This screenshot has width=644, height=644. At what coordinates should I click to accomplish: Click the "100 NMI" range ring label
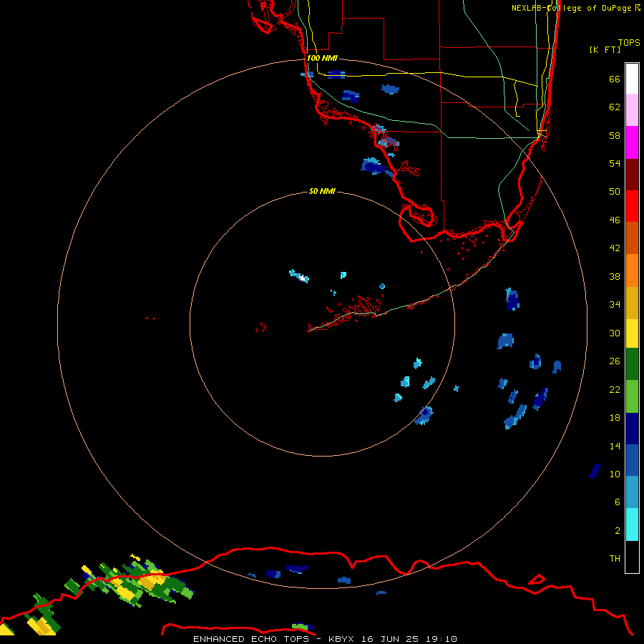pos(322,58)
